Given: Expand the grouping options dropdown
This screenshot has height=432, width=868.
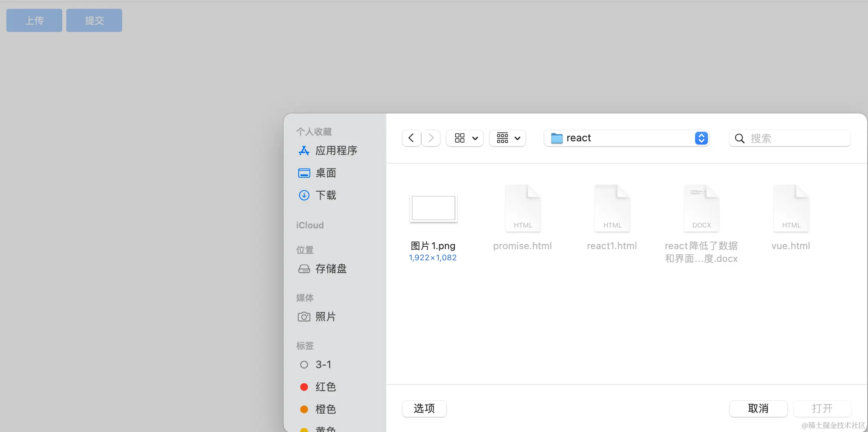Looking at the screenshot, I should (x=507, y=138).
